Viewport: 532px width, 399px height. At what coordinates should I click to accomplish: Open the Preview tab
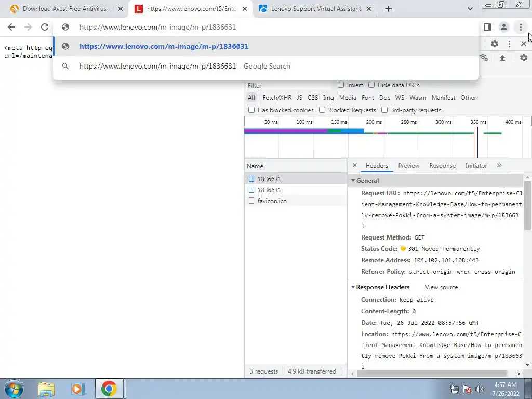[408, 166]
